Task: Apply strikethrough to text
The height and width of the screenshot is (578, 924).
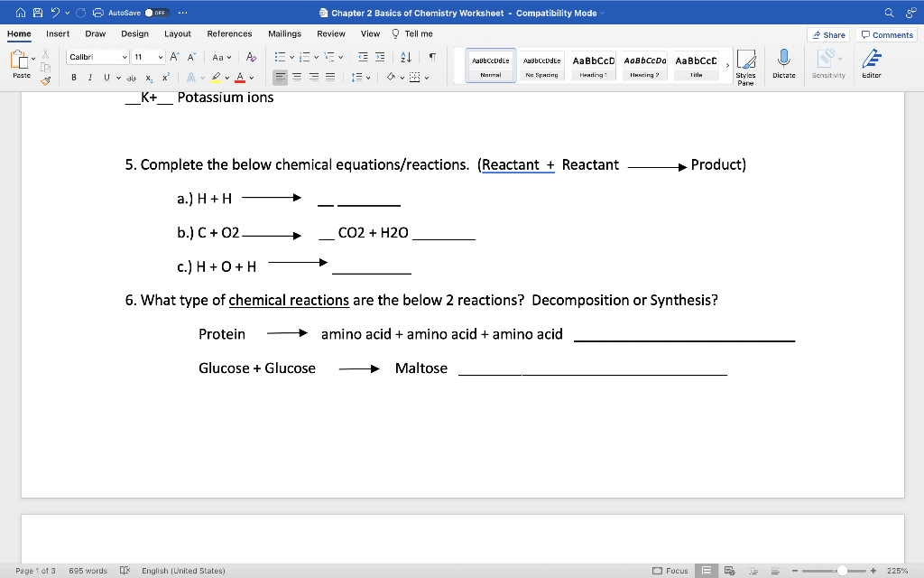Action: (x=132, y=78)
